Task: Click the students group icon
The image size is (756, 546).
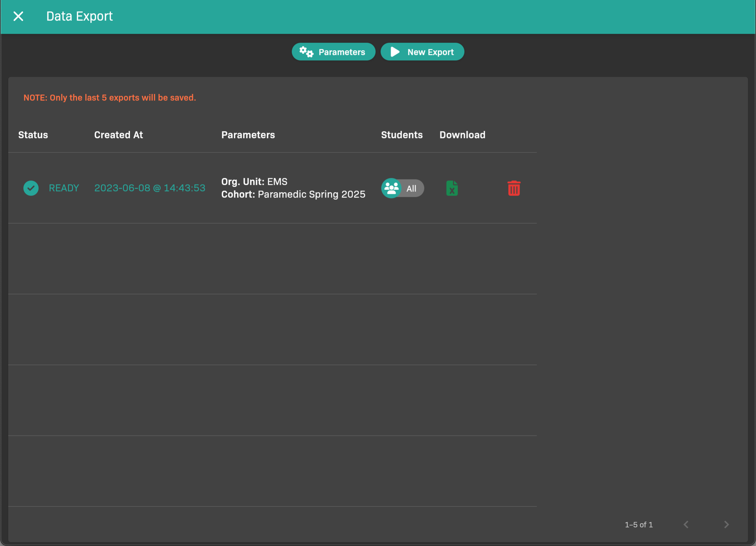Action: point(391,188)
